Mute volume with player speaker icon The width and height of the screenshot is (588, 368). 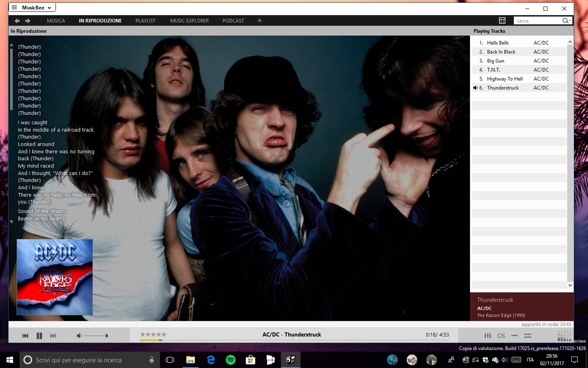(79, 336)
